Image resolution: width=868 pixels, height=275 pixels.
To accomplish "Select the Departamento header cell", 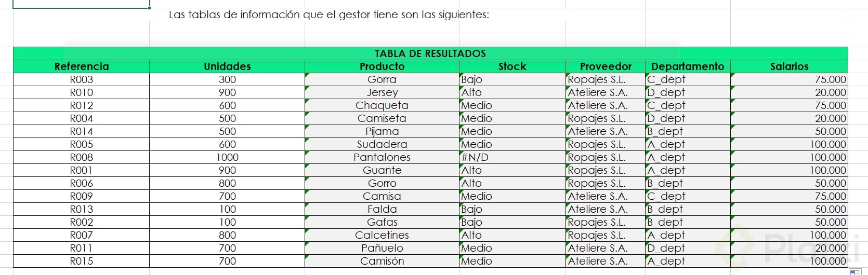I will [x=687, y=66].
